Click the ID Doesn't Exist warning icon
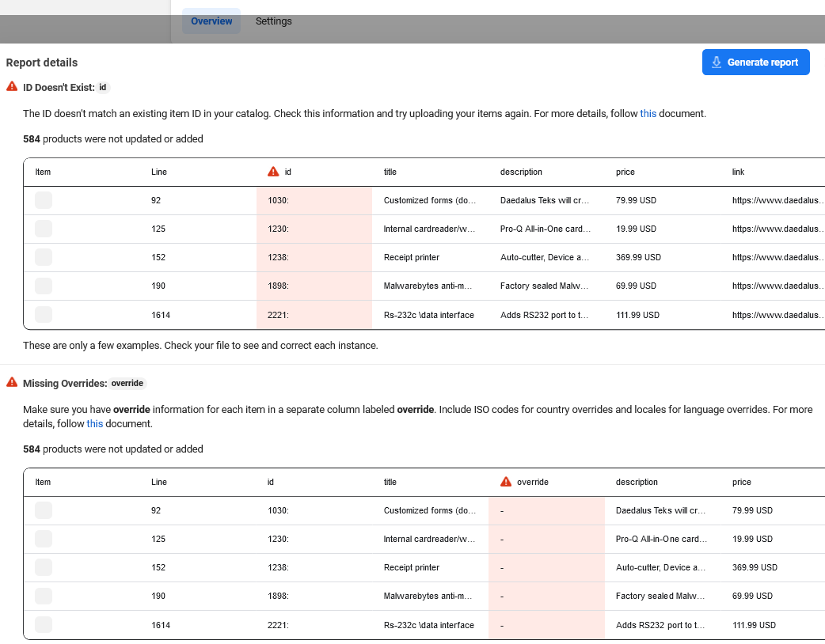This screenshot has height=644, width=825. point(12,87)
